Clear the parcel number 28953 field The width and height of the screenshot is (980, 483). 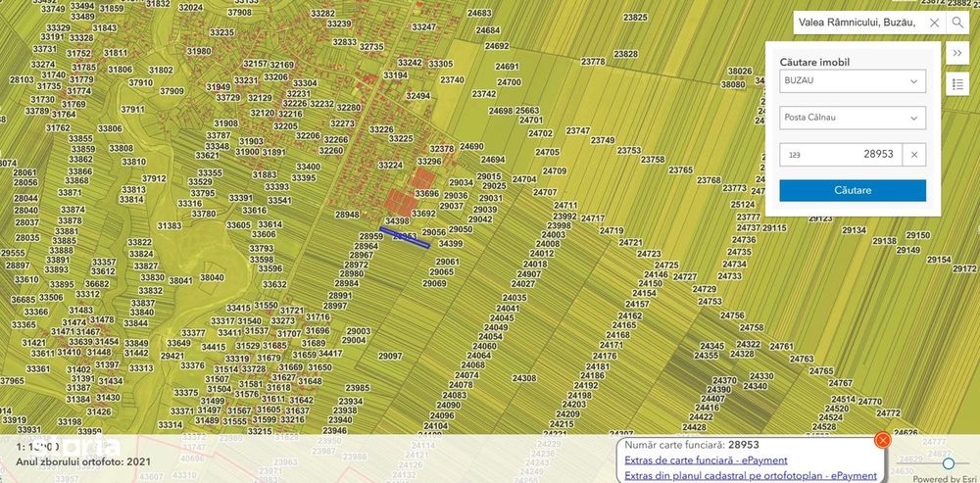tap(914, 155)
